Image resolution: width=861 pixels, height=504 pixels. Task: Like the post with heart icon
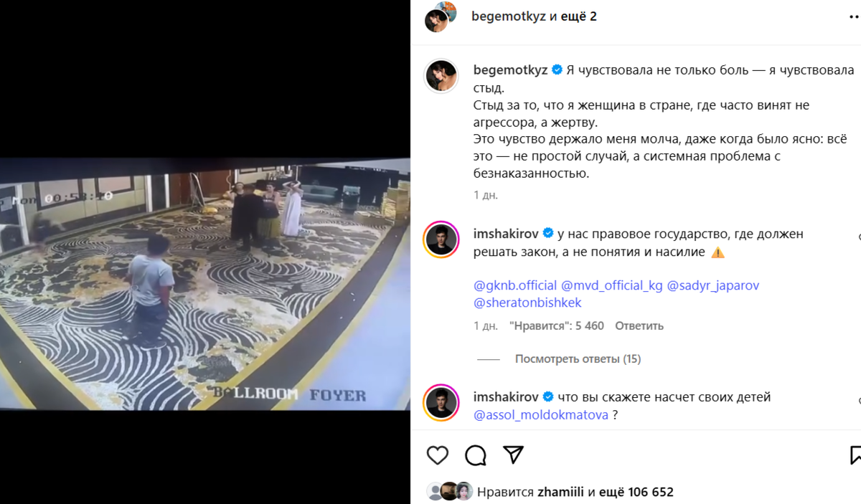tap(438, 455)
